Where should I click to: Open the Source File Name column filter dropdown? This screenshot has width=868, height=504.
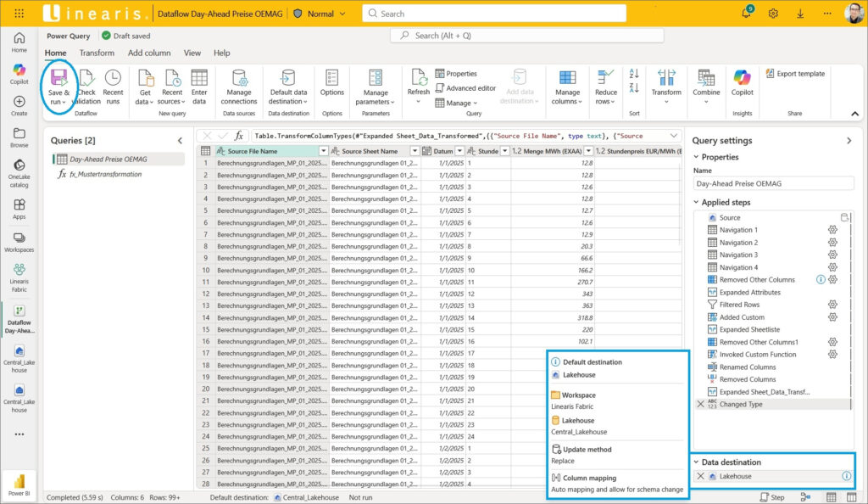(x=323, y=151)
